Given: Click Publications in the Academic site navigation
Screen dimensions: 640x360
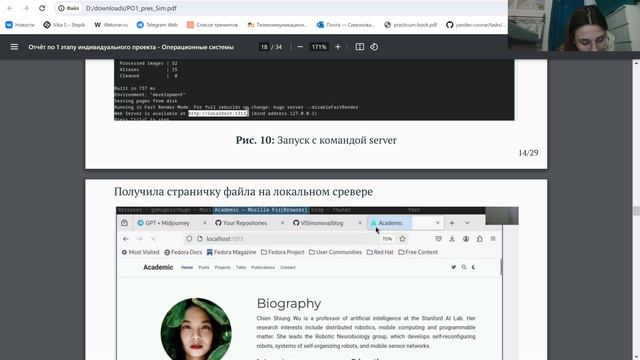Looking at the screenshot, I should pos(263,267).
